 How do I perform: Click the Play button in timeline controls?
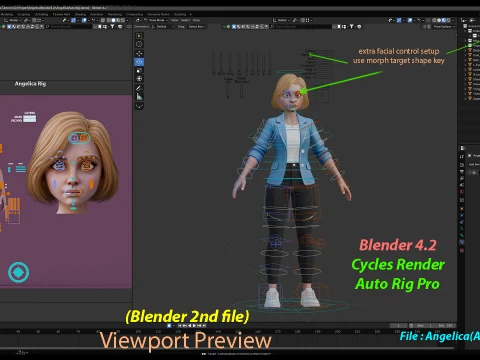tap(195, 325)
